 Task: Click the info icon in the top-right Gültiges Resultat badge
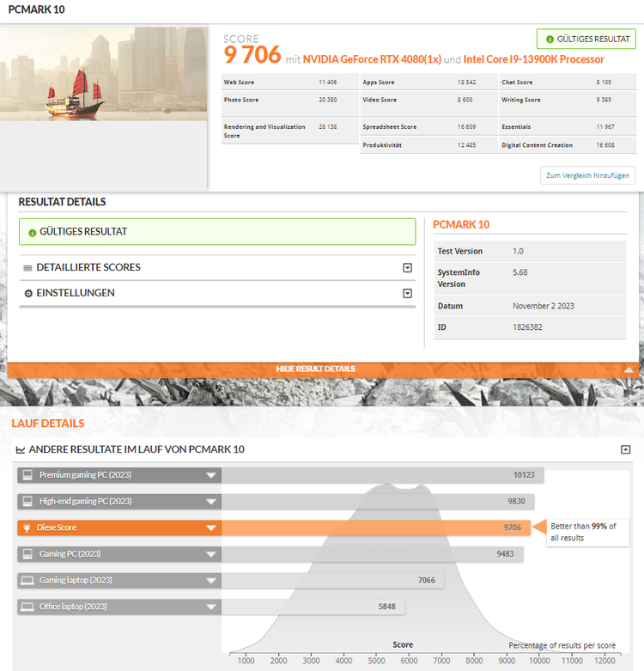pyautogui.click(x=550, y=39)
